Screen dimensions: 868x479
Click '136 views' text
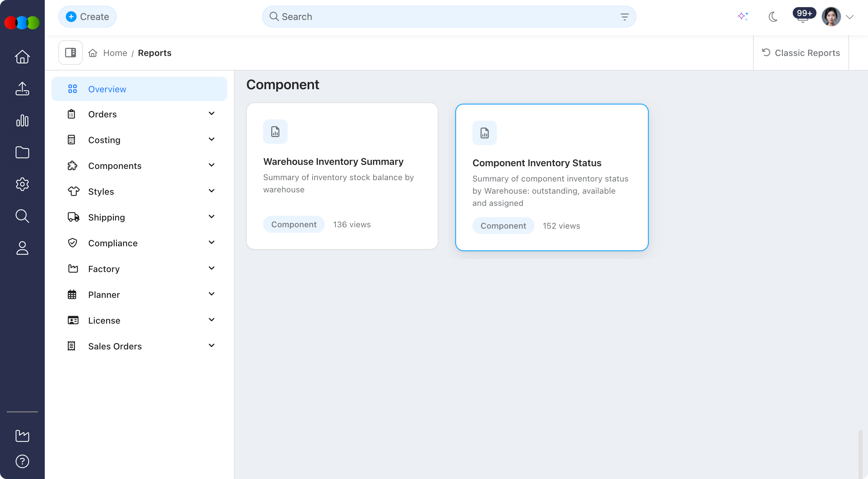[x=352, y=224]
